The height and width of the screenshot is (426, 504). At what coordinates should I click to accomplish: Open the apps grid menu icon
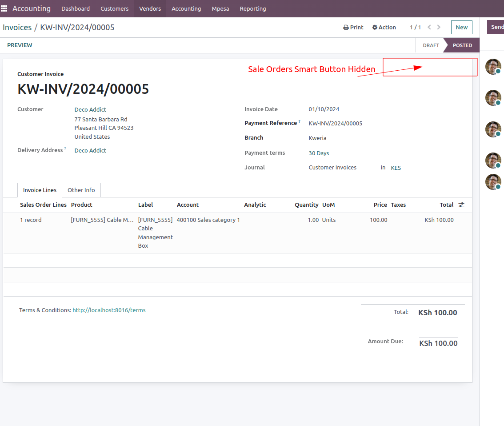[x=4, y=8]
